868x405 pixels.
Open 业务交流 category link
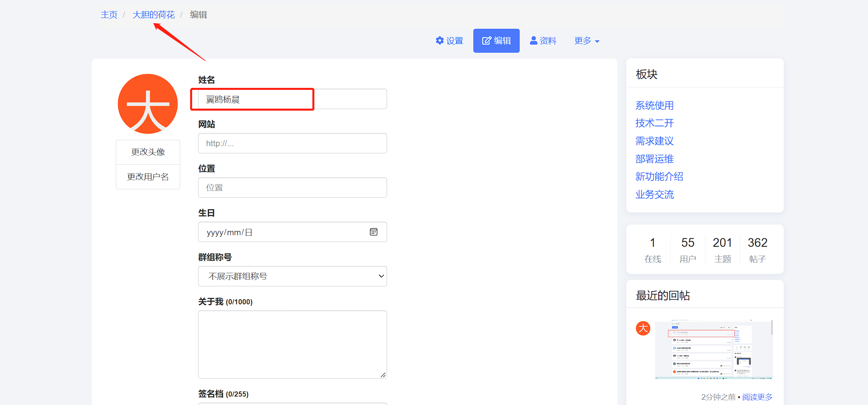(x=654, y=195)
